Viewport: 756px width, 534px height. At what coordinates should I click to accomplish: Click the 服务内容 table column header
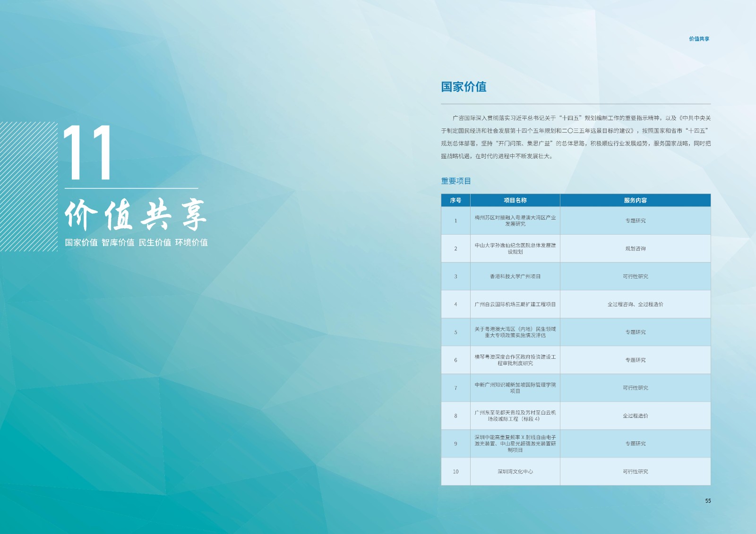(635, 200)
